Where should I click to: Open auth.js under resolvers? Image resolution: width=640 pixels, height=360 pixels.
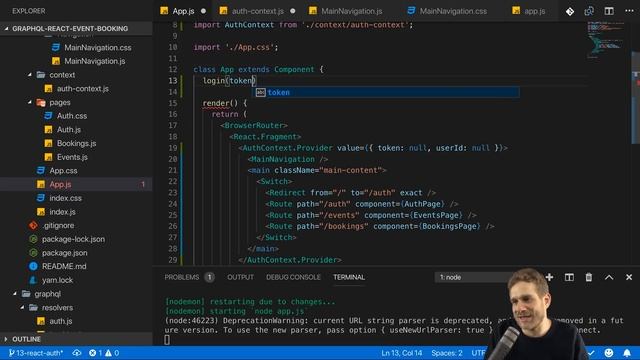tap(60, 321)
